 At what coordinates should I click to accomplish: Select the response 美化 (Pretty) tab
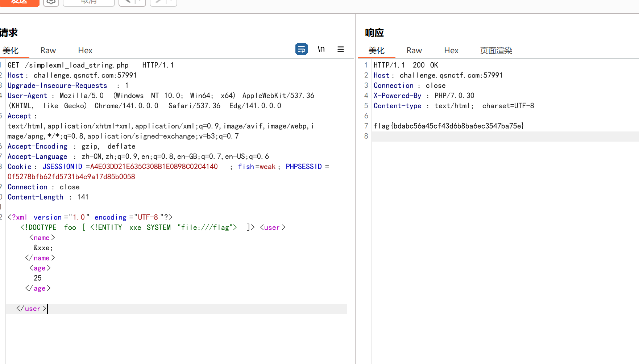tap(377, 50)
